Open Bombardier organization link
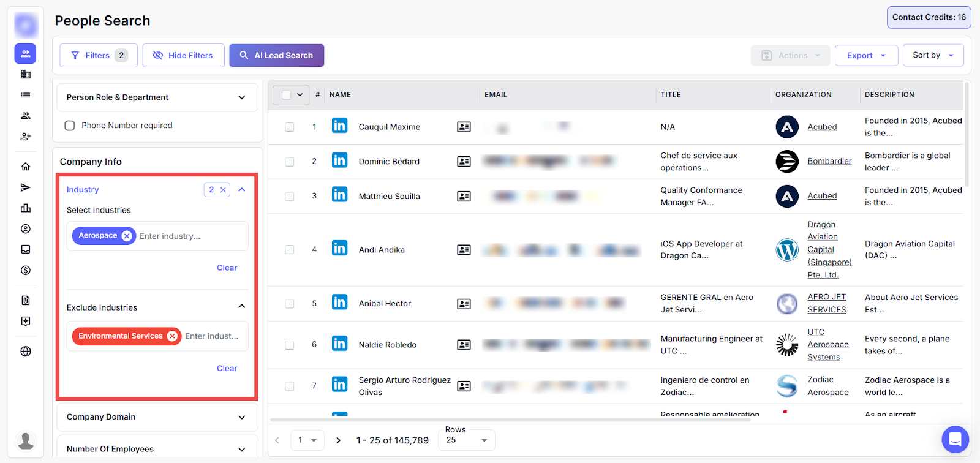 click(x=829, y=161)
